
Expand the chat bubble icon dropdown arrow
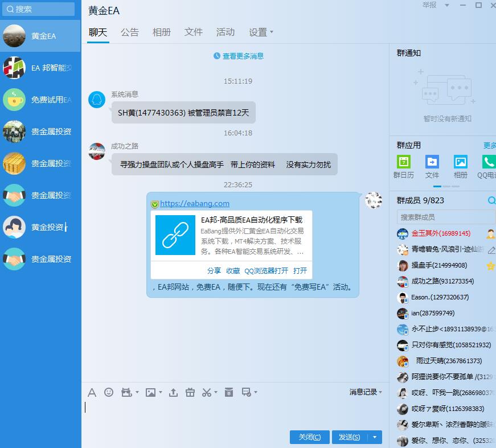tap(256, 392)
